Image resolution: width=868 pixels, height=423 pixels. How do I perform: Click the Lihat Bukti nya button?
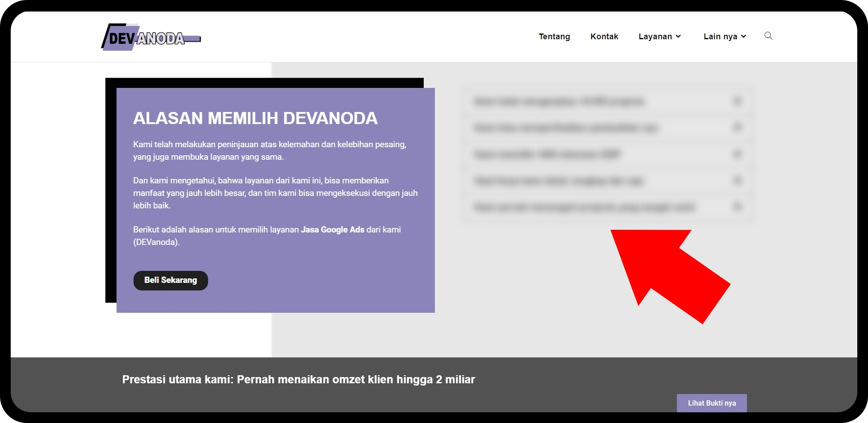[712, 403]
